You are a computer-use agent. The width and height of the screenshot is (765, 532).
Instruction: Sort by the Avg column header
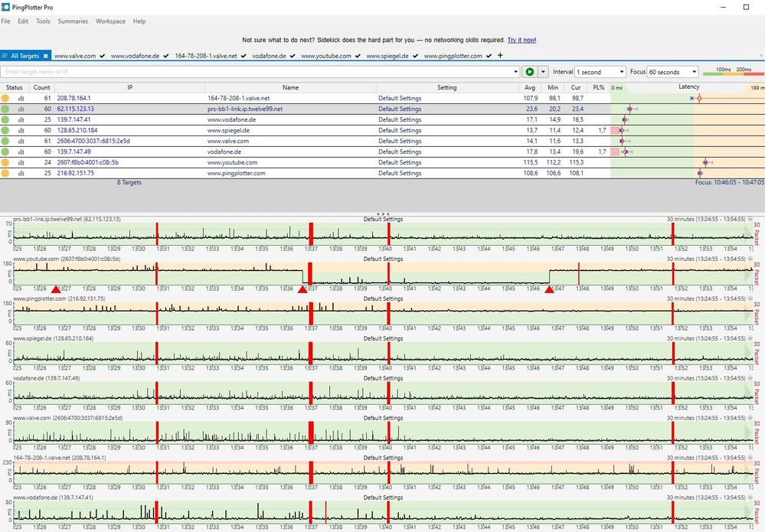click(530, 87)
